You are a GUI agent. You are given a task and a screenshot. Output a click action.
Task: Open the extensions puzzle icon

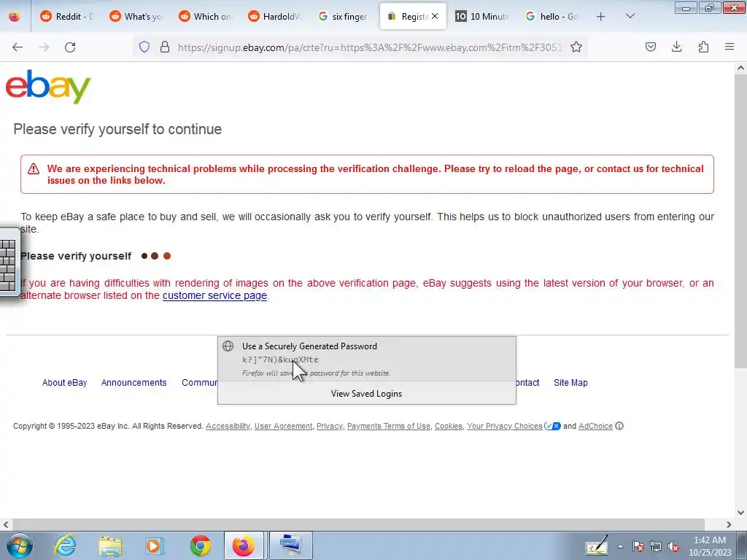point(703,47)
